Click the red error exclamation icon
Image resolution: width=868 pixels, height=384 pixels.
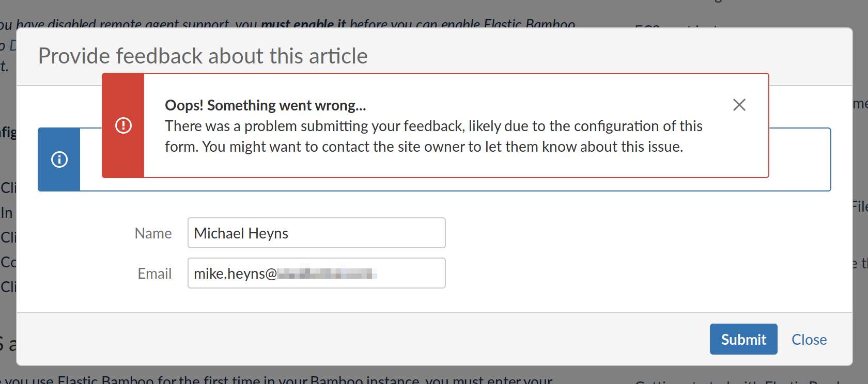tap(123, 125)
